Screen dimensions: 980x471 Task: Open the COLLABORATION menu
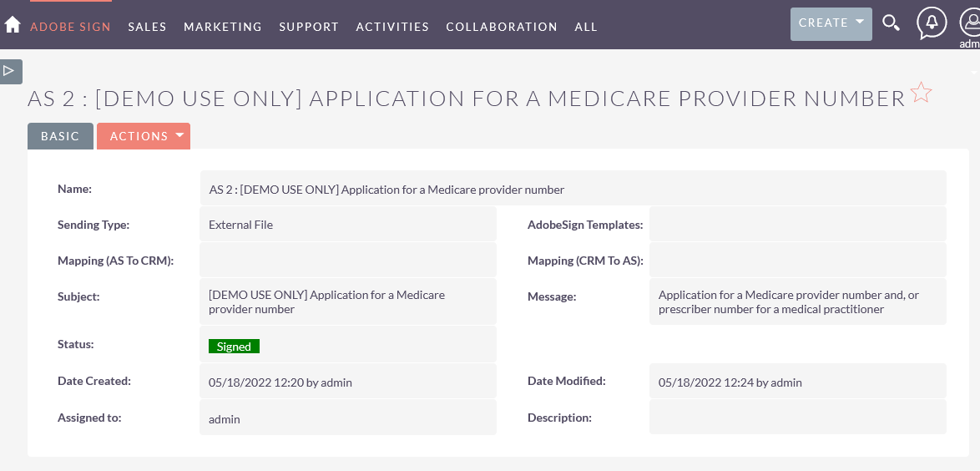pos(502,27)
